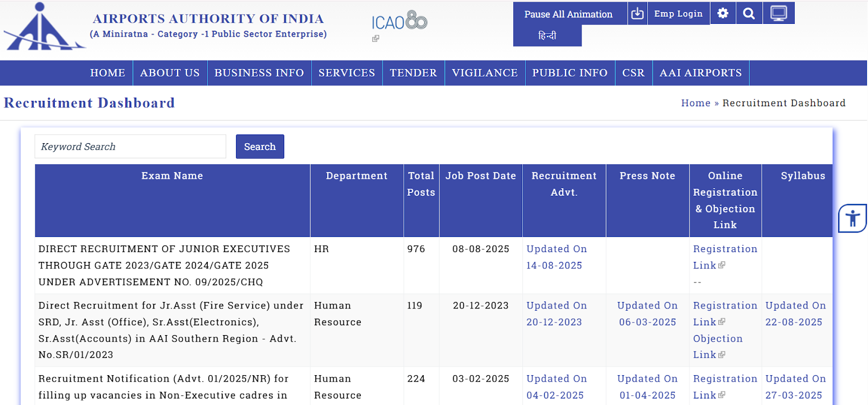Click the screen reader monitor icon
The height and width of the screenshot is (405, 868).
coord(778,14)
